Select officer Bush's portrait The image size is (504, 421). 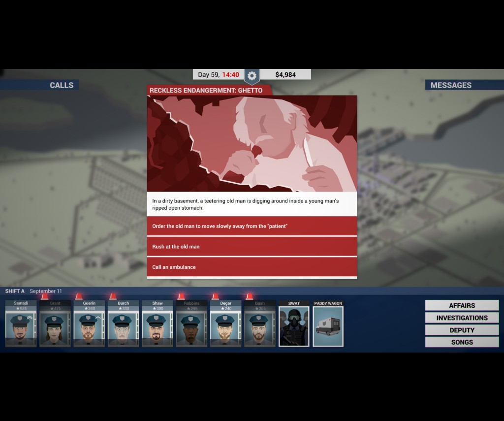[x=259, y=326]
